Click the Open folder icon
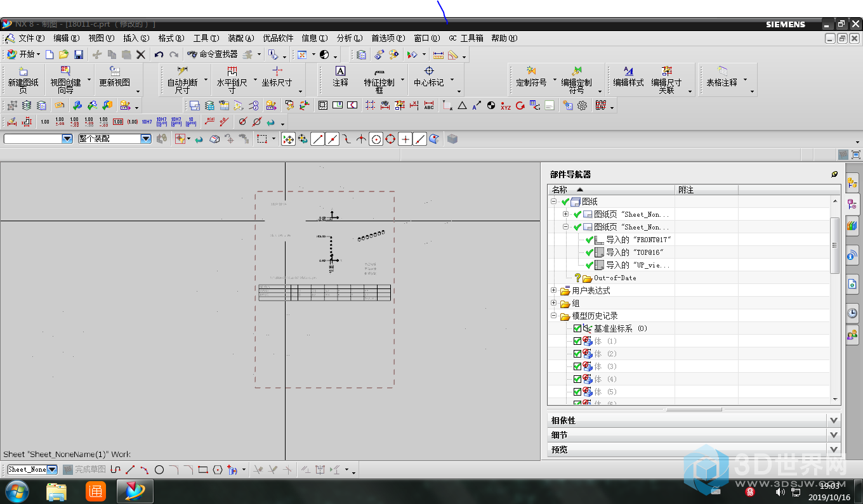Viewport: 863px width, 504px height. click(64, 55)
